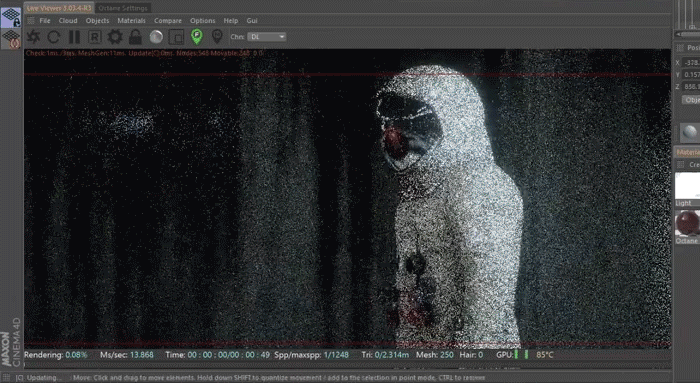Open the material manager Create menu
The width and height of the screenshot is (700, 383).
694,165
